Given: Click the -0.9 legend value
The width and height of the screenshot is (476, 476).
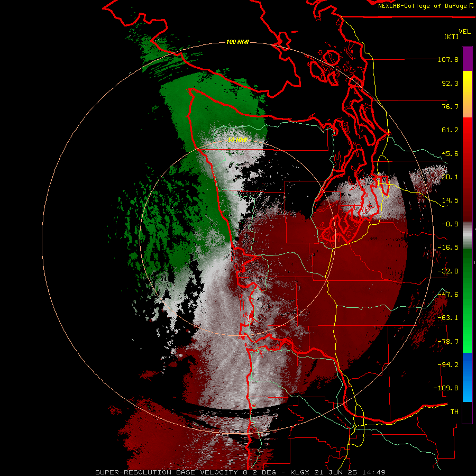Looking at the screenshot, I should pos(450,224).
